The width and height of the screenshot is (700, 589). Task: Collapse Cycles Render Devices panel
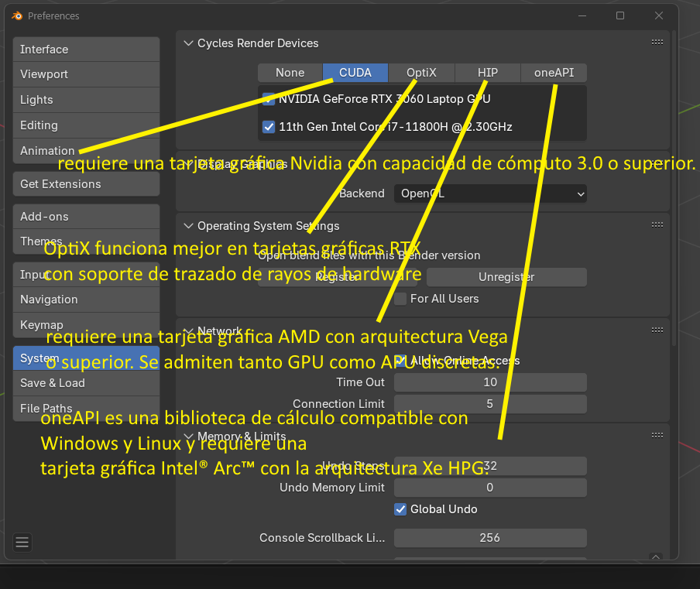click(188, 43)
